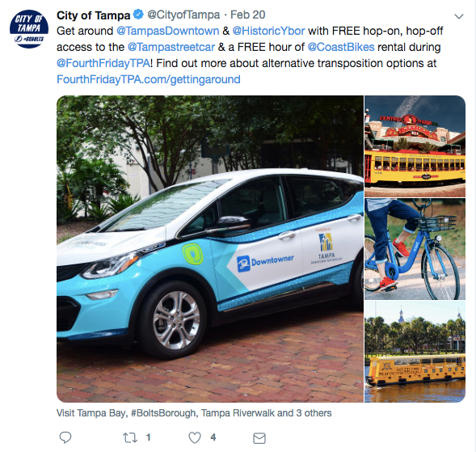The image size is (476, 452).
Task: Follow the FourthFridayTPA.com/gettingaround link
Action: [x=149, y=79]
